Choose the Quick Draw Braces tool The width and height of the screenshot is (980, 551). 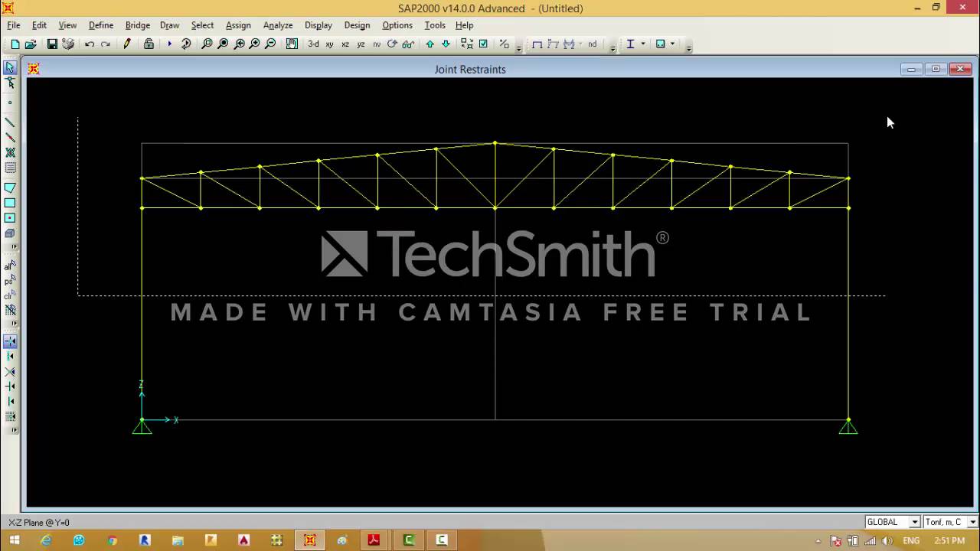tap(10, 153)
